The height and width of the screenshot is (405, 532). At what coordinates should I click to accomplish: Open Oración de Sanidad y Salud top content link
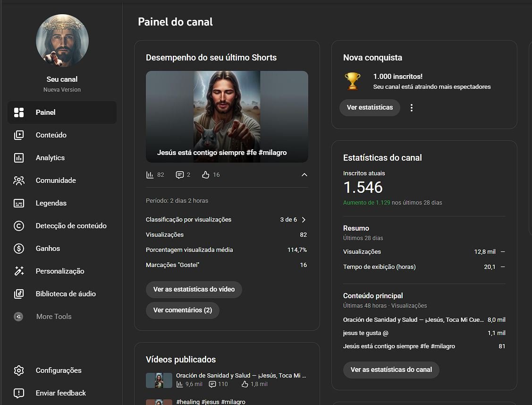click(413, 320)
